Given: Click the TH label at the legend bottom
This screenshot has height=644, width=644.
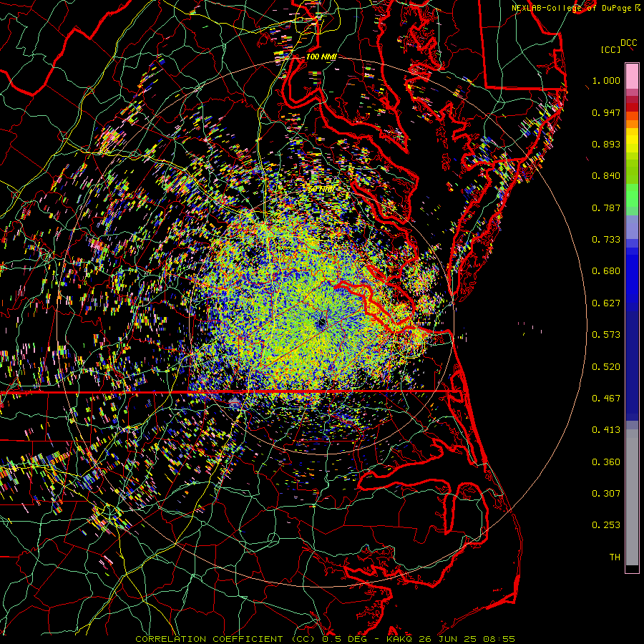Looking at the screenshot, I should (x=615, y=557).
